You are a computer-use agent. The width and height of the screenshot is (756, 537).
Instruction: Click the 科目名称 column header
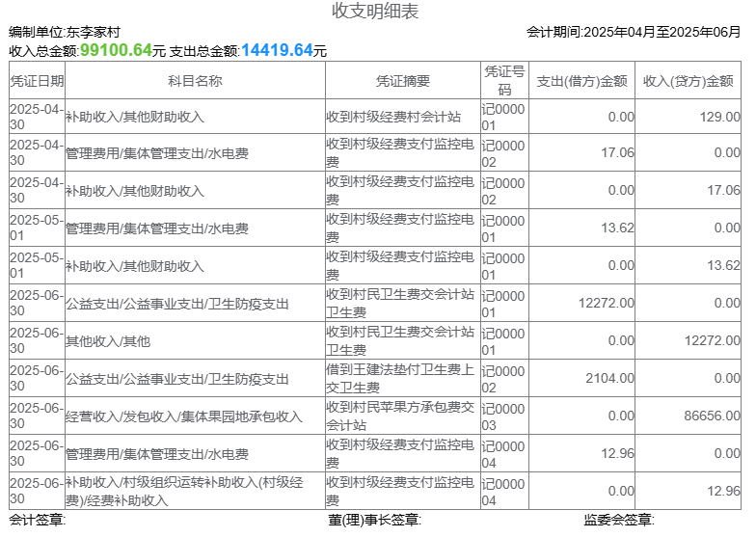[195, 81]
